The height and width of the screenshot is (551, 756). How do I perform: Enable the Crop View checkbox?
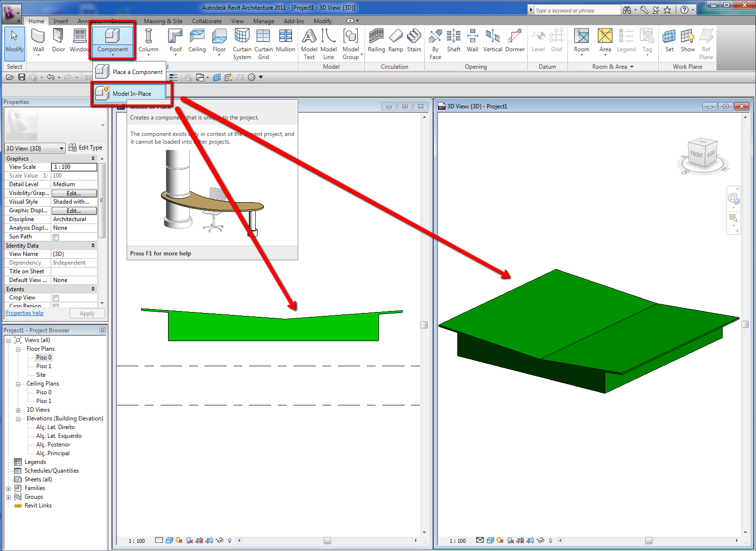(x=56, y=298)
